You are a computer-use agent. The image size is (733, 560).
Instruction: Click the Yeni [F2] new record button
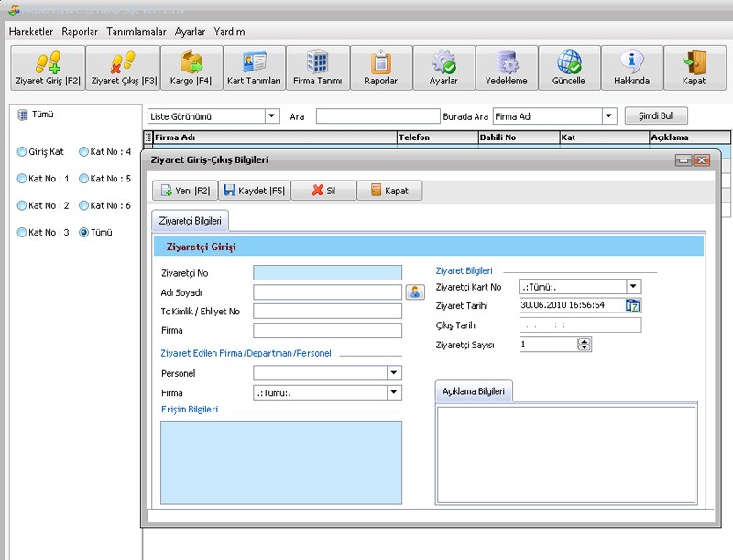click(185, 191)
